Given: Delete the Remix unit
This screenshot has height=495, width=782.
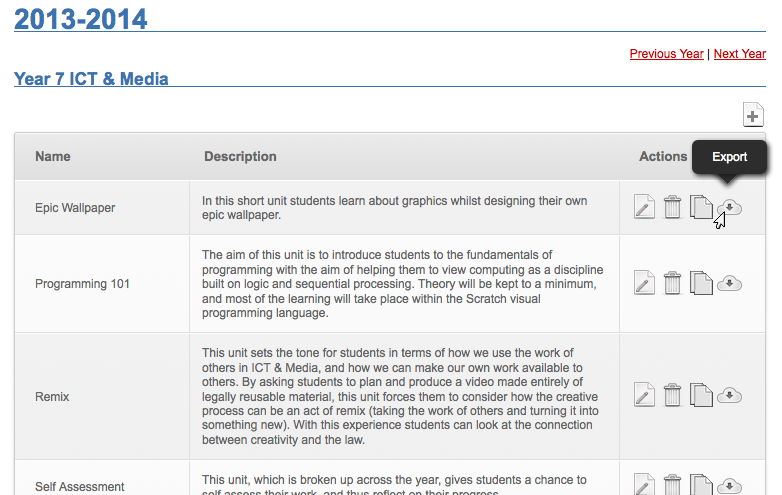Looking at the screenshot, I should (x=673, y=395).
